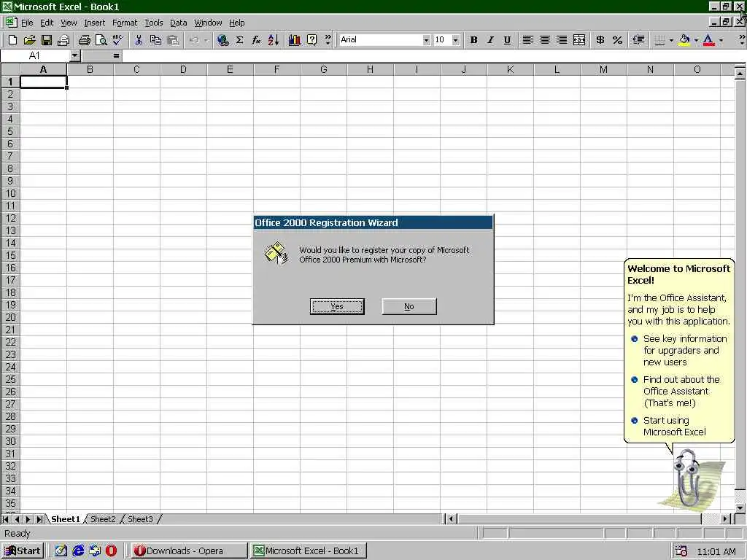Image resolution: width=747 pixels, height=560 pixels.
Task: Open the Tools menu
Action: pyautogui.click(x=153, y=23)
